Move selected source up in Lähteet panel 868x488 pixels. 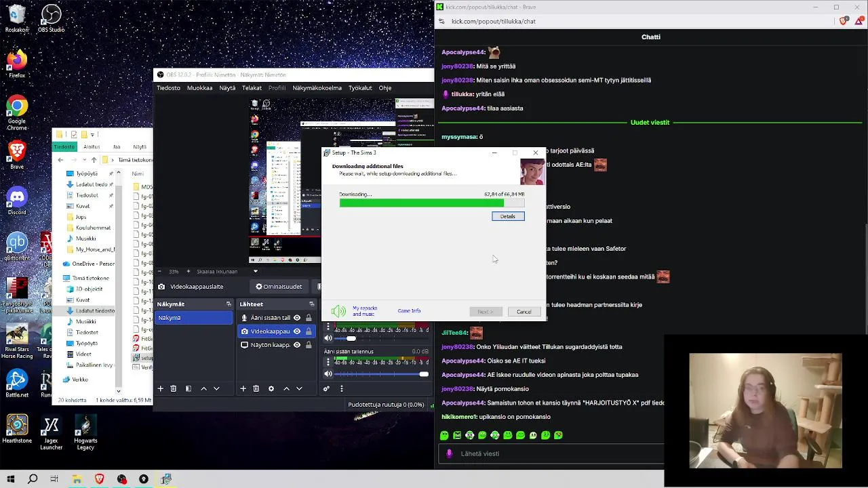[286, 388]
